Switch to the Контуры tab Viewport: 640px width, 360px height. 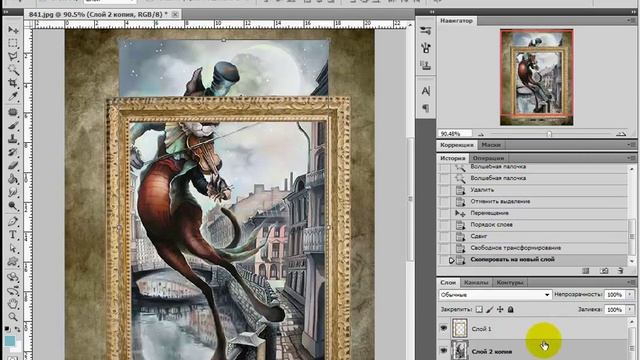click(x=510, y=282)
